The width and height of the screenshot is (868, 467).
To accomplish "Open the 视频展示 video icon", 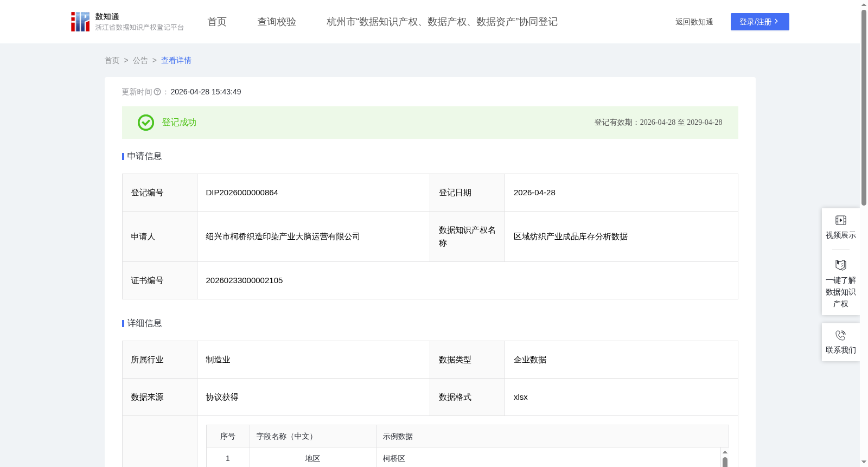I will (x=840, y=220).
